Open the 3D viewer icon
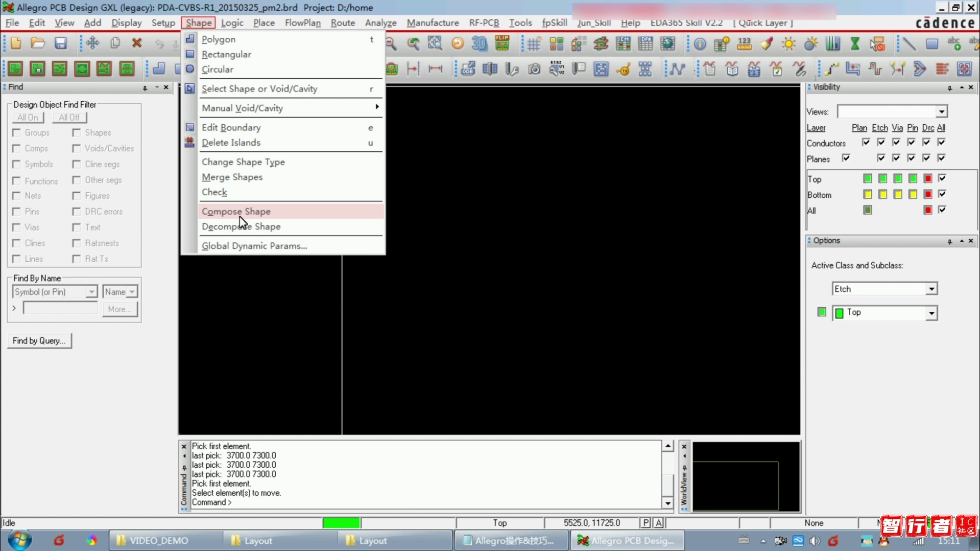Viewport: 980px width, 551px height. click(479, 43)
